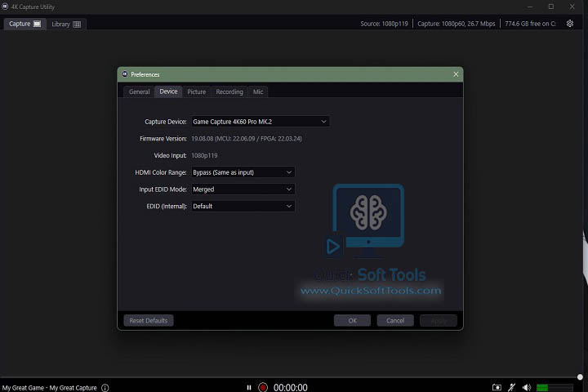Open the Picture tab
Viewport: 588px width, 392px height.
(x=197, y=91)
